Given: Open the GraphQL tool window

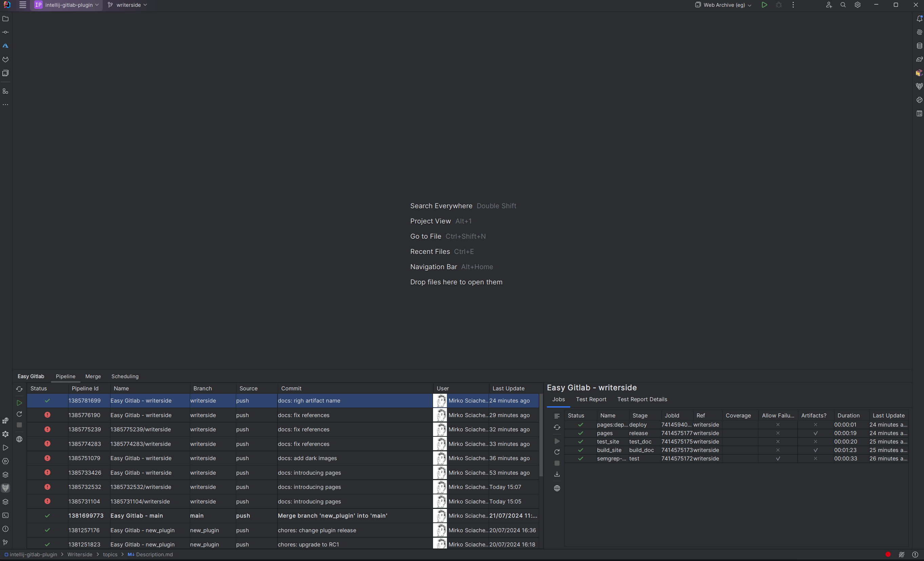Looking at the screenshot, I should (6, 434).
